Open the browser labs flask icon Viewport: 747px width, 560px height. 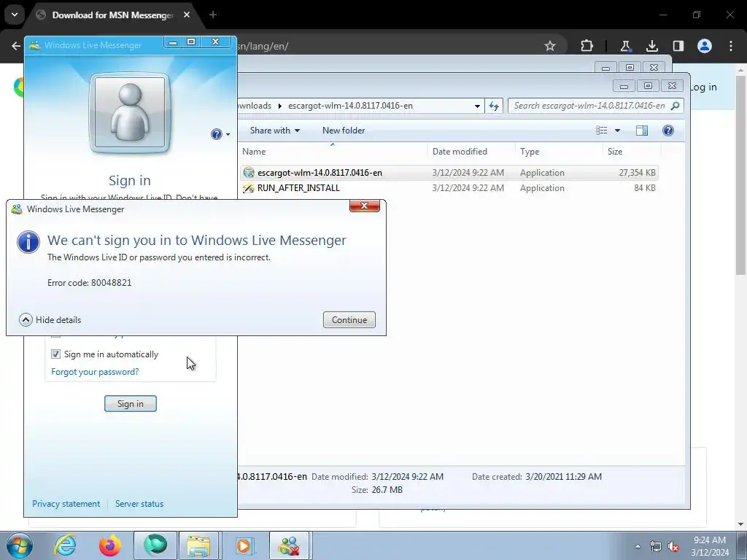(x=625, y=46)
